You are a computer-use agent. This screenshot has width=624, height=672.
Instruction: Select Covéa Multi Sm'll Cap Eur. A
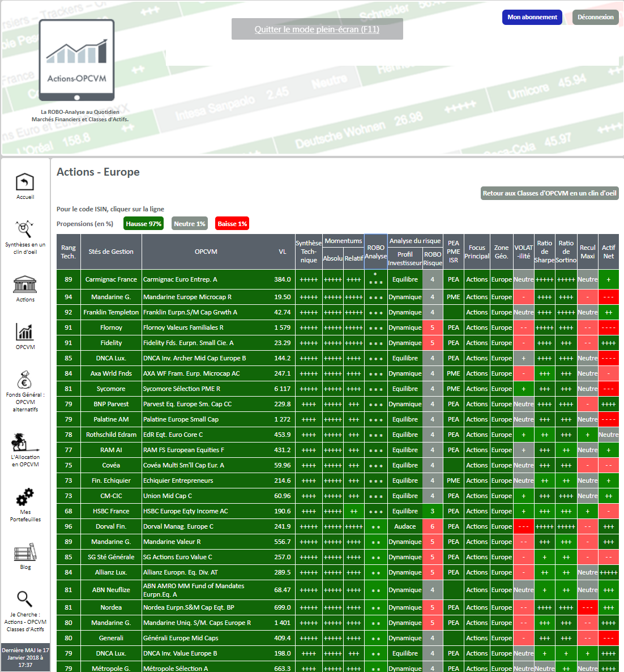point(337,465)
